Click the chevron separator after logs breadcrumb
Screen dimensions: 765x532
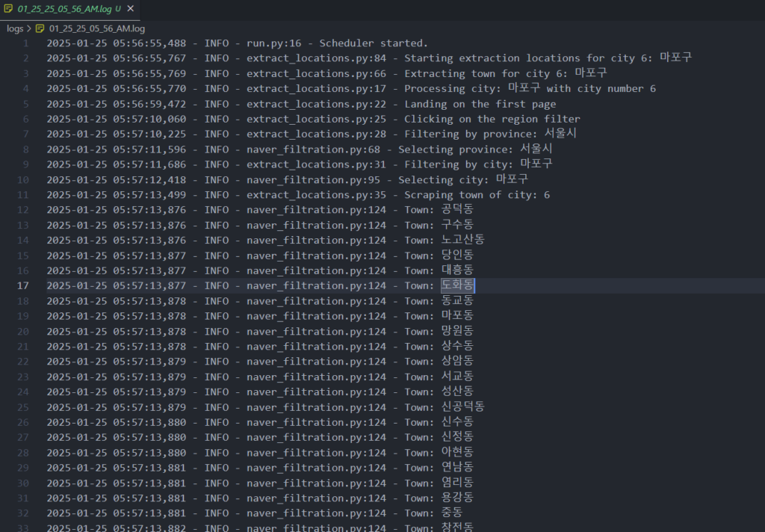coord(28,28)
